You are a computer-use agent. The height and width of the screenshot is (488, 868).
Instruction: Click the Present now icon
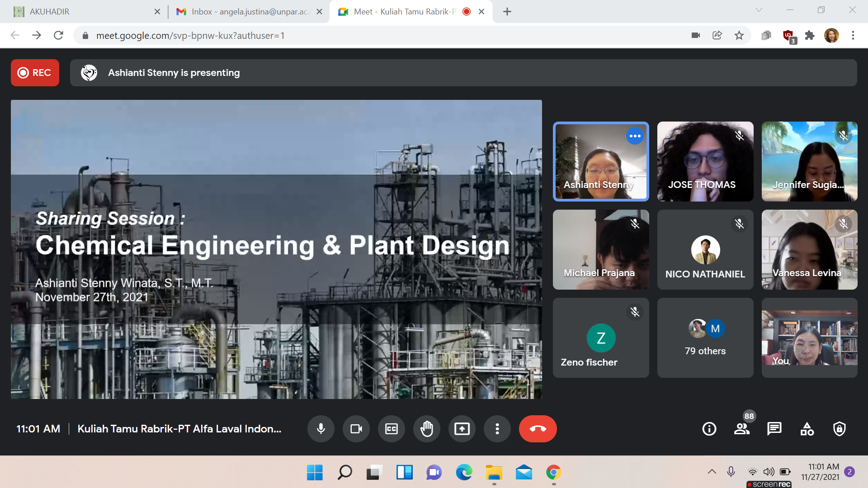[462, 428]
